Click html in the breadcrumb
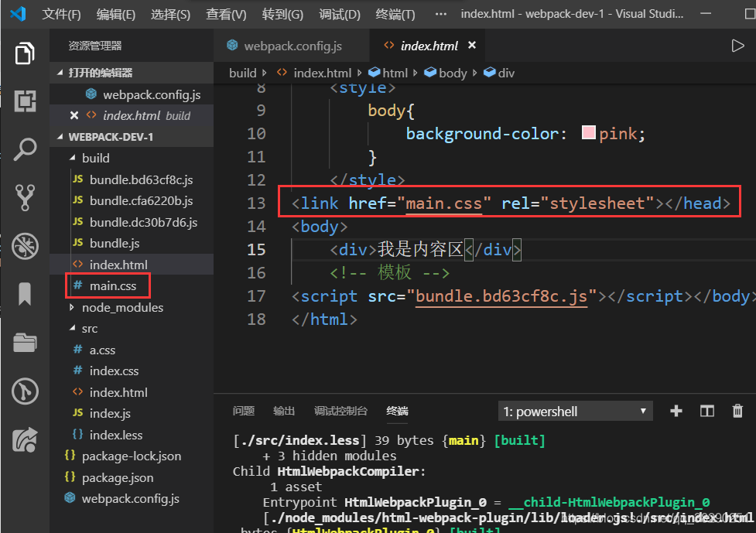 coord(395,73)
